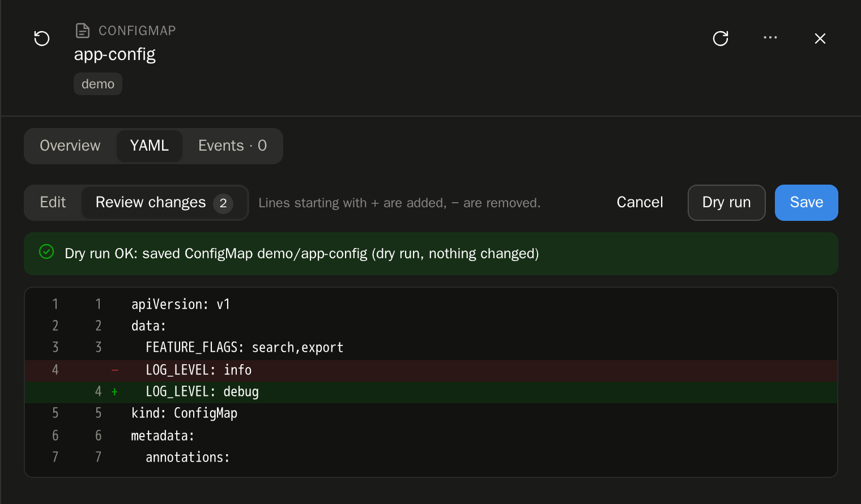This screenshot has width=861, height=504.
Task: Run a Dry run of changes
Action: click(x=727, y=202)
